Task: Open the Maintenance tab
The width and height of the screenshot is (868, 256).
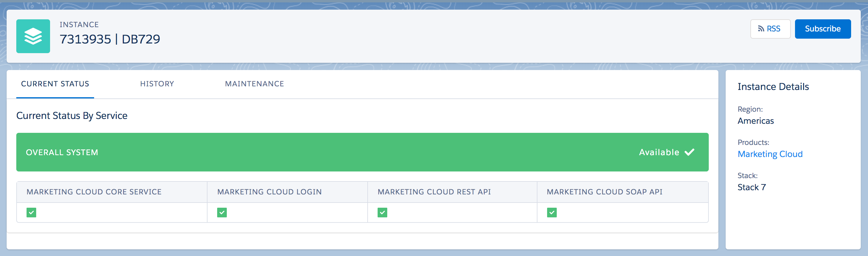Action: 255,84
